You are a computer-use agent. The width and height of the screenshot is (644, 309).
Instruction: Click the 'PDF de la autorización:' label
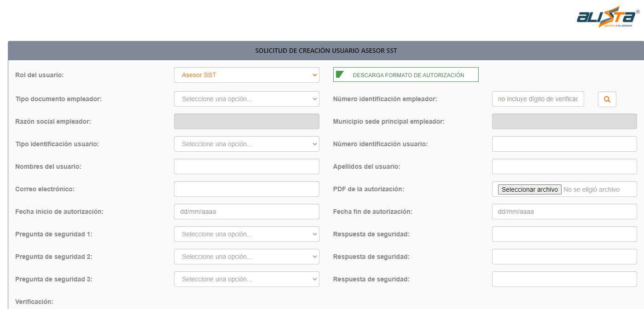(368, 189)
